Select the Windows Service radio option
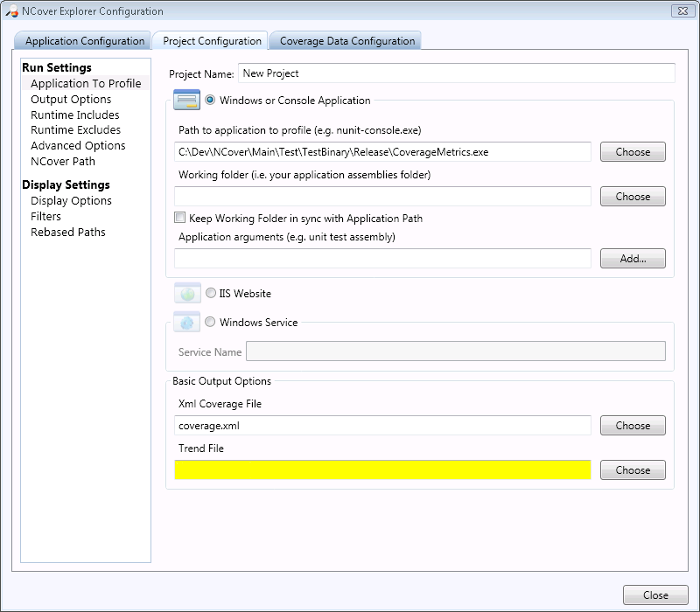700x612 pixels. [210, 322]
